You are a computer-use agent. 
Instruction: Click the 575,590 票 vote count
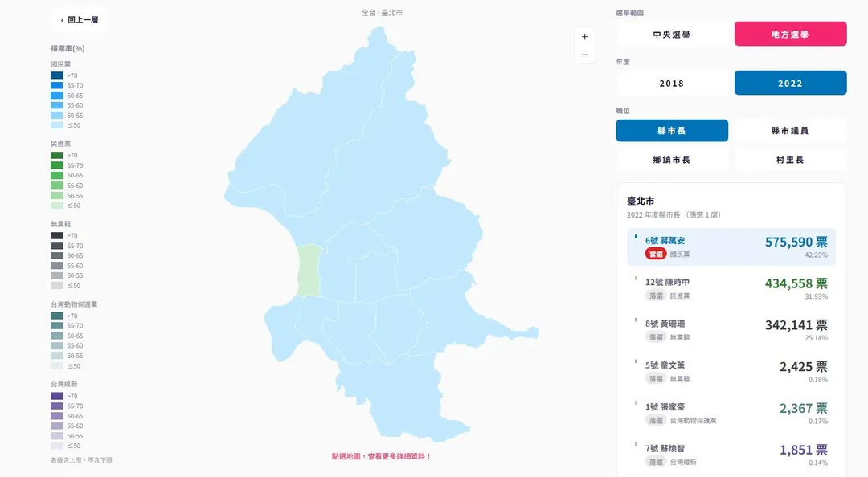[796, 242]
